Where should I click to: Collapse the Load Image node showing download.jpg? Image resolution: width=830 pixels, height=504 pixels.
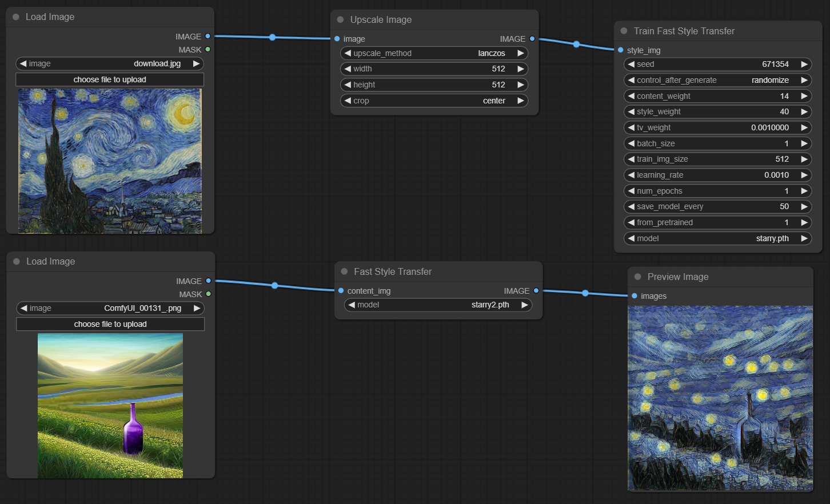pyautogui.click(x=15, y=17)
